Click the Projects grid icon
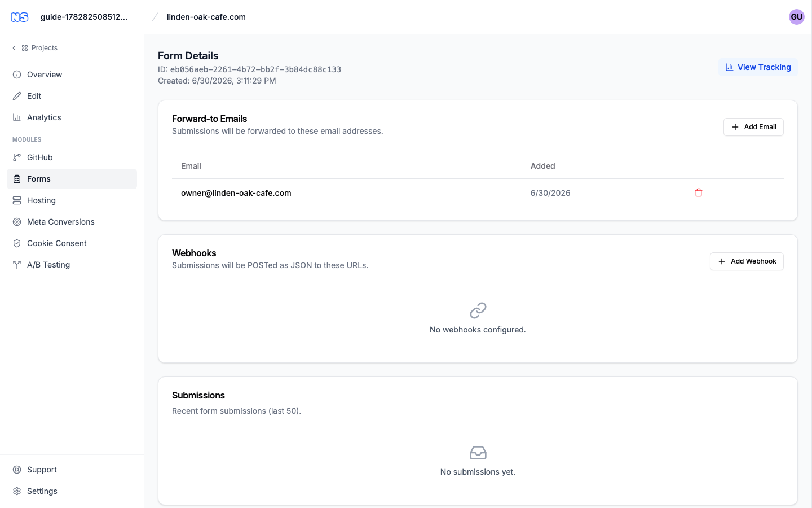812x508 pixels. [25, 48]
